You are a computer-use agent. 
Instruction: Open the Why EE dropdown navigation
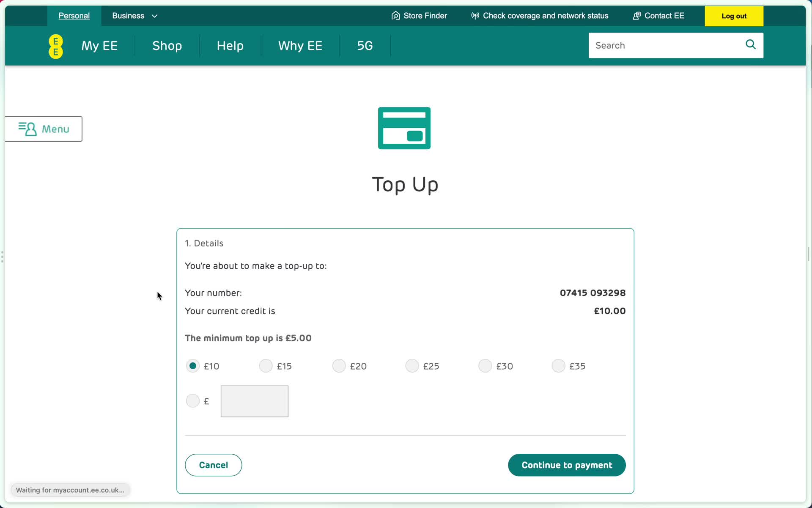(x=300, y=46)
